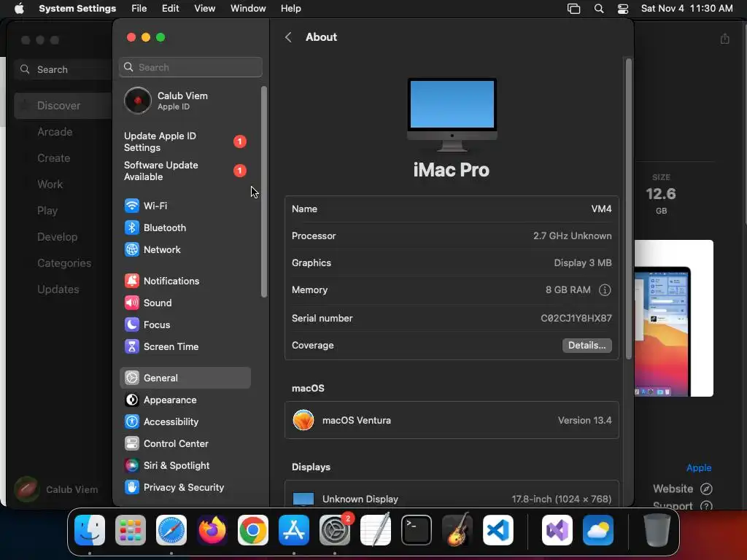This screenshot has width=747, height=560.
Task: Open TextEdit from the Dock
Action: (x=376, y=529)
